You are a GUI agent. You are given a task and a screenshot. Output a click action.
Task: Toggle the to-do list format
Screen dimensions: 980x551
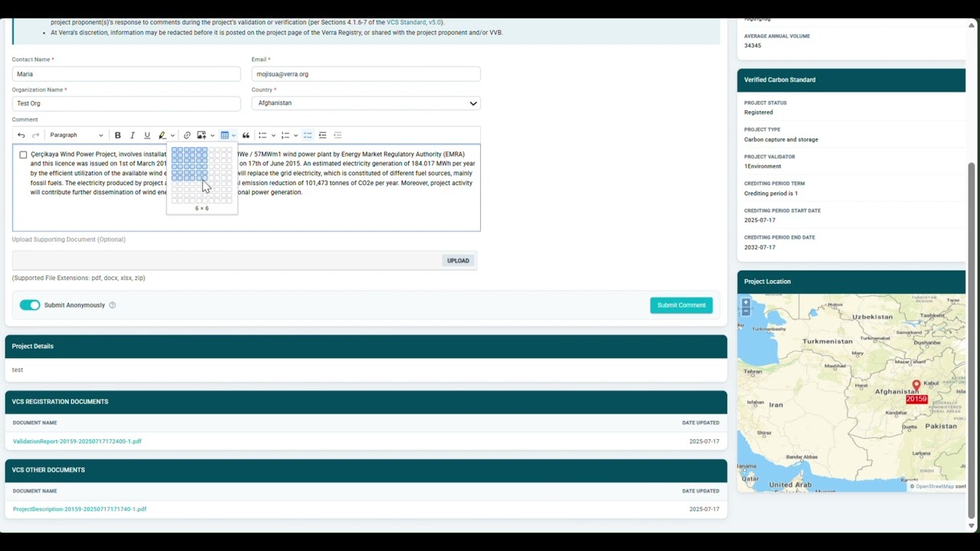[x=308, y=135]
